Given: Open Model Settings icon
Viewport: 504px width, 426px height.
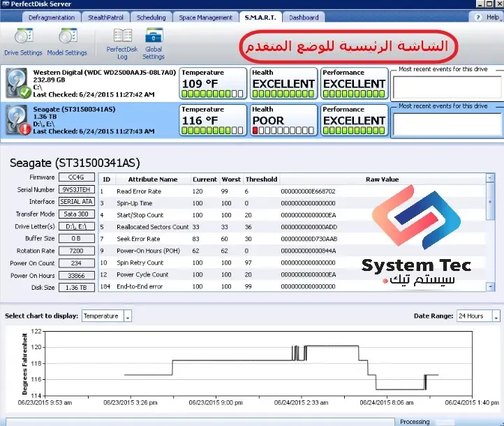Looking at the screenshot, I should tap(68, 36).
